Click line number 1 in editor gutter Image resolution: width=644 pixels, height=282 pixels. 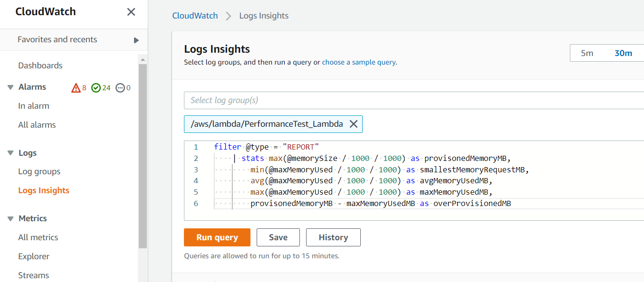click(196, 147)
